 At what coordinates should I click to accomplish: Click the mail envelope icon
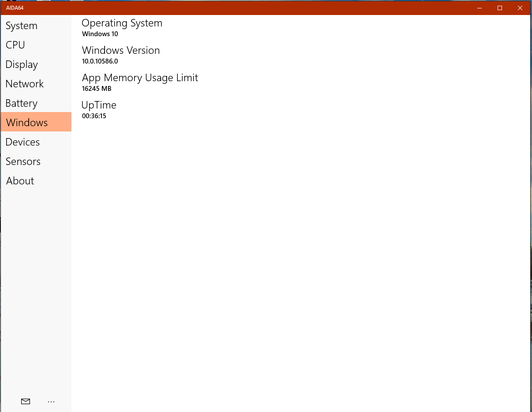(26, 401)
